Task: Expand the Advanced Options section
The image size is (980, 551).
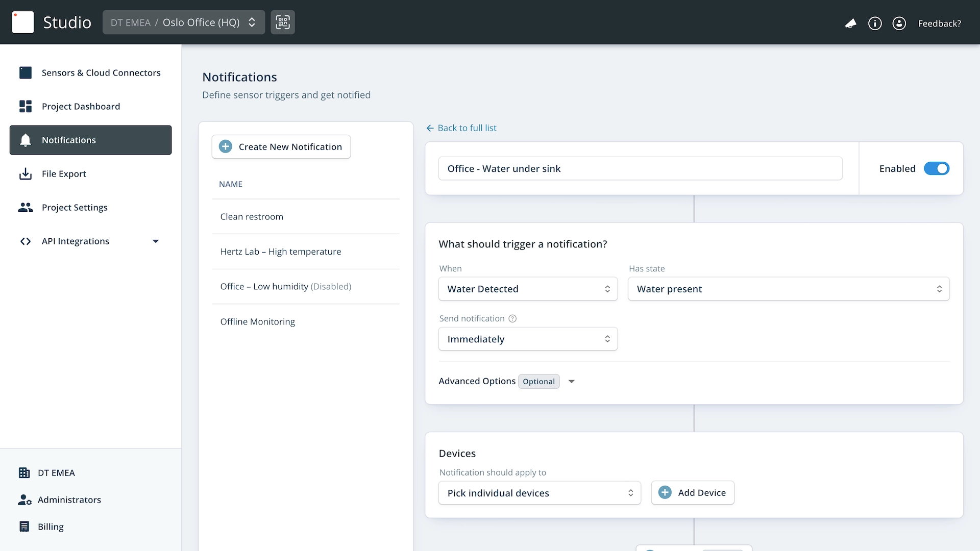Action: pyautogui.click(x=572, y=381)
